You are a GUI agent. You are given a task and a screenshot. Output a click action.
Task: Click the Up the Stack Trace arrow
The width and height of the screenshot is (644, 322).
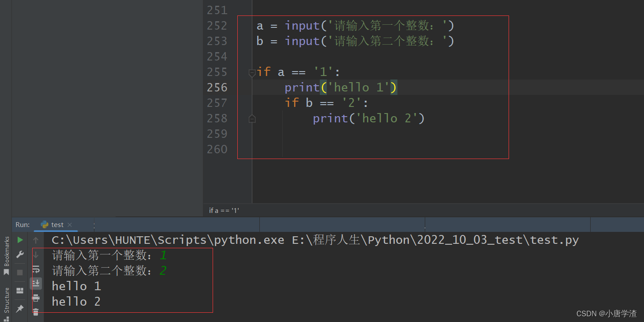point(36,240)
